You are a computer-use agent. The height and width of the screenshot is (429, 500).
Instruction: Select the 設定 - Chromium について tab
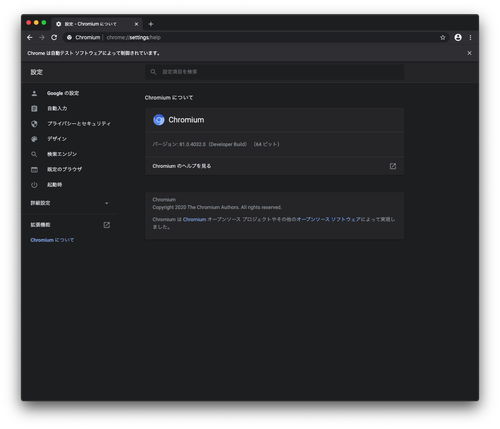coord(97,24)
